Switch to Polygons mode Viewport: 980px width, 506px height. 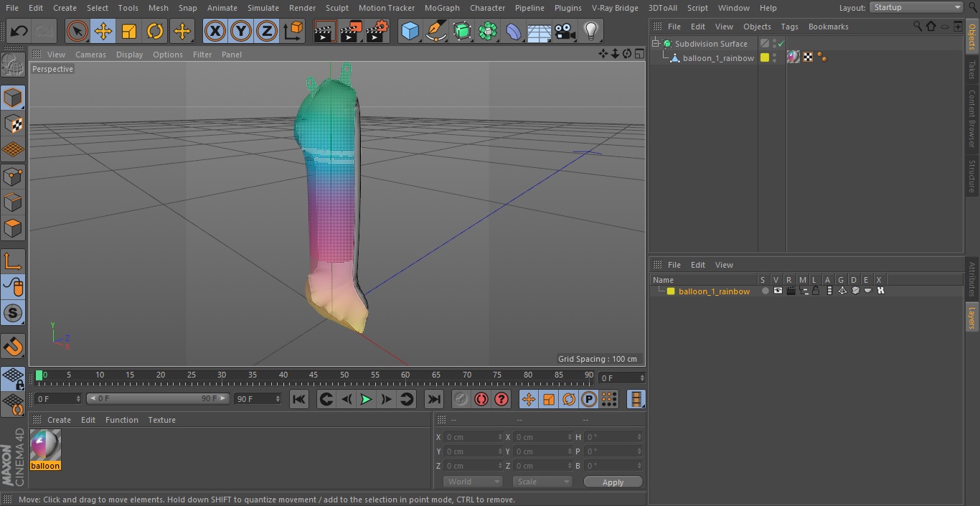pos(13,228)
